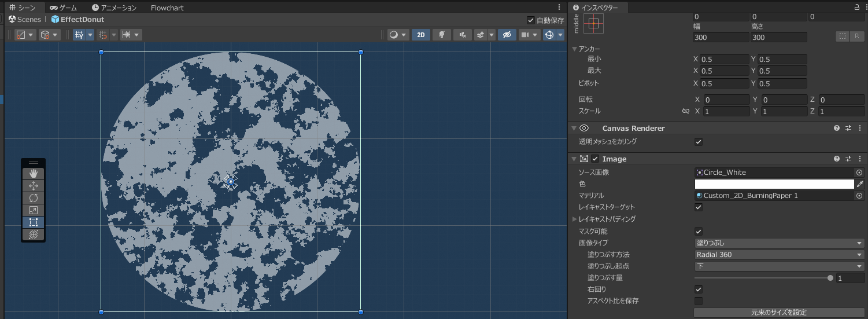This screenshot has height=319, width=868.
Task: Open the anchor preset selector box
Action: [x=593, y=24]
